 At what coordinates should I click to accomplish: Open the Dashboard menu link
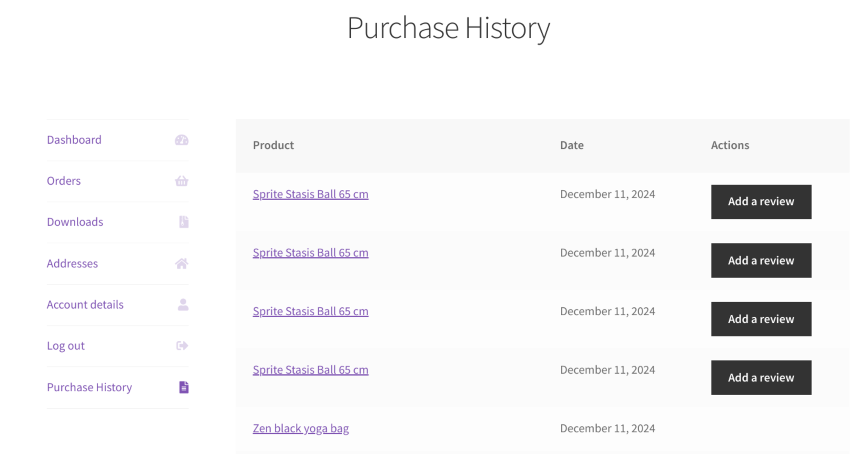74,140
